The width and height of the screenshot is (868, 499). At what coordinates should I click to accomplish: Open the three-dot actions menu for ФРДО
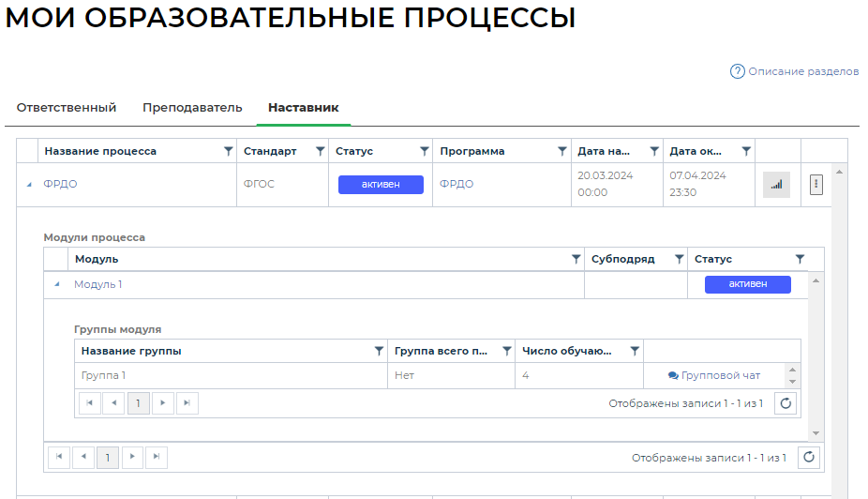[x=816, y=185]
